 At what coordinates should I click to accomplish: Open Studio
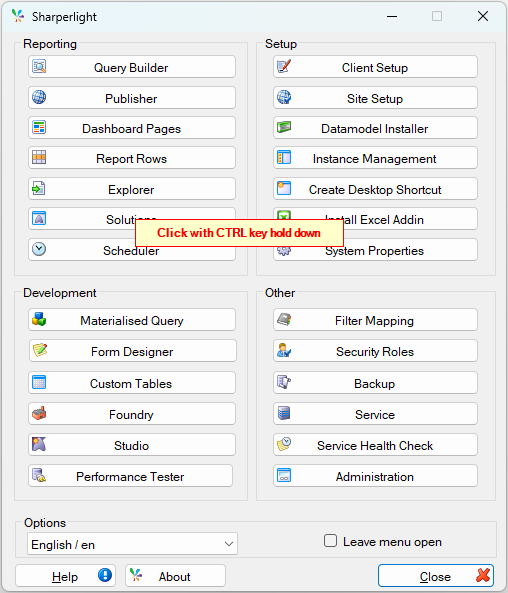tap(132, 445)
